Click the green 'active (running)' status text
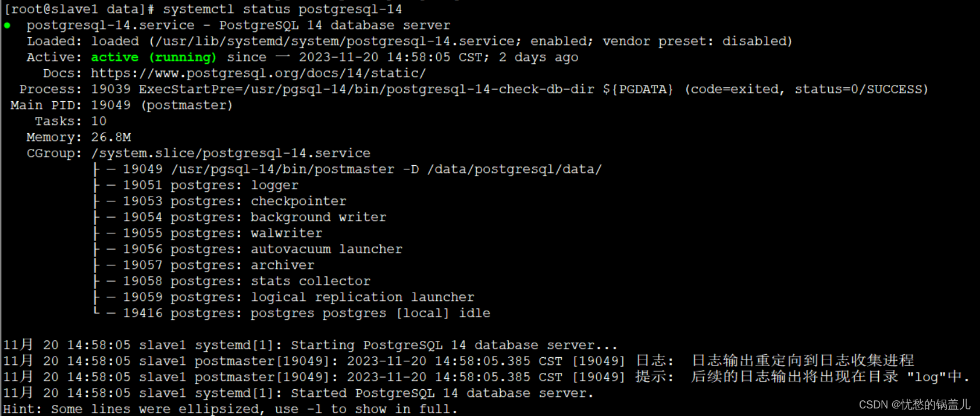This screenshot has width=980, height=416. click(154, 58)
